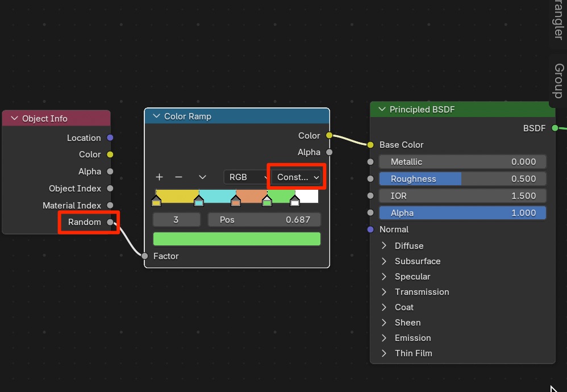This screenshot has width=567, height=392.
Task: Open the Group sidebar tab
Action: click(x=558, y=81)
